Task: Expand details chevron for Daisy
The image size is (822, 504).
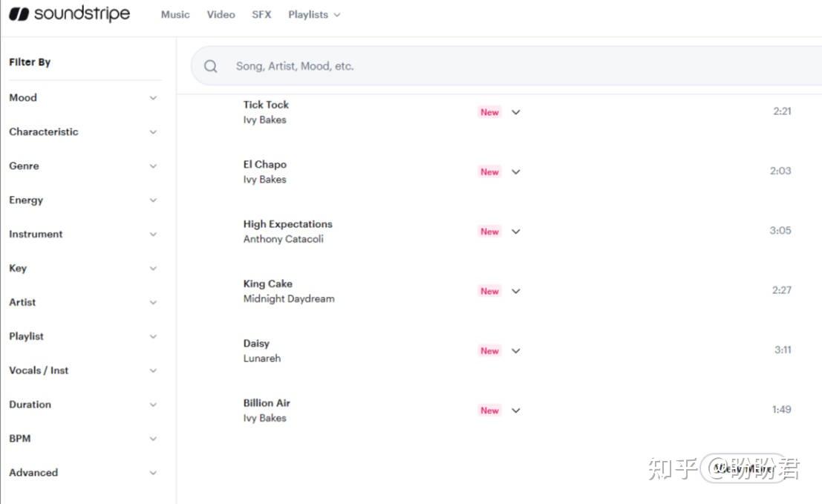Action: click(x=516, y=351)
